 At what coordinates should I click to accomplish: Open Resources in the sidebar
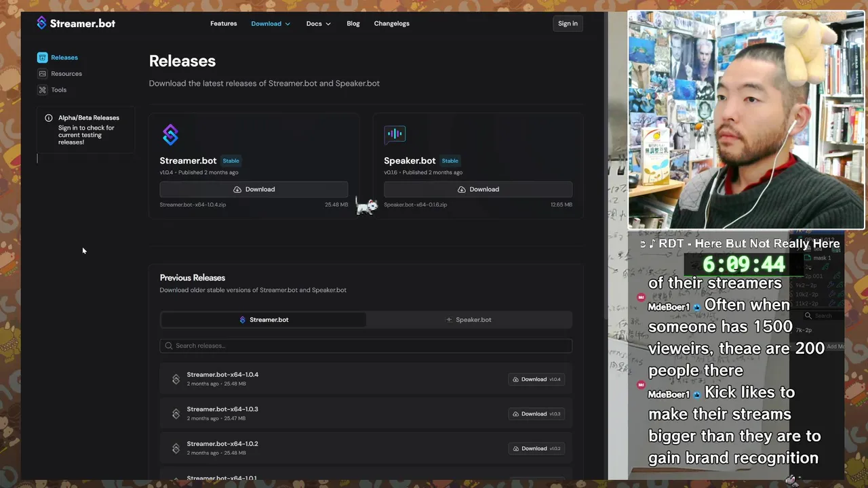66,73
